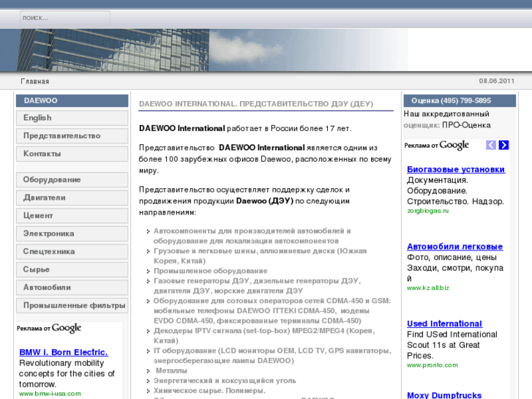Click next ad arrow in Google ads
This screenshot has height=399, width=532.
tap(503, 145)
